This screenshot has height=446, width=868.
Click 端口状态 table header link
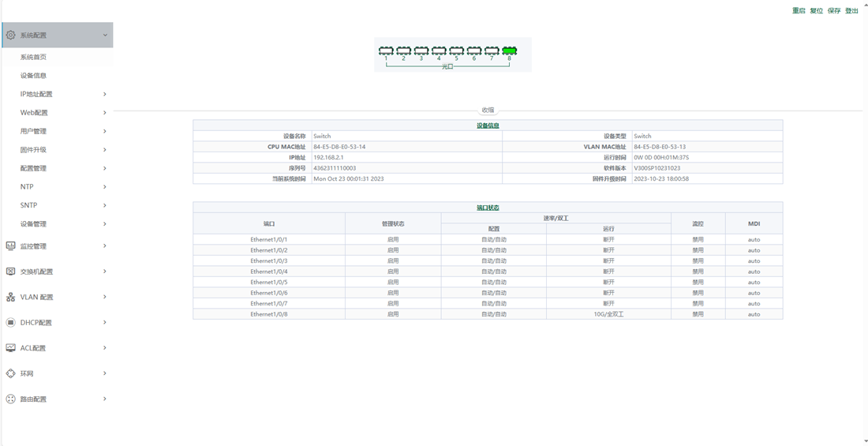point(488,208)
